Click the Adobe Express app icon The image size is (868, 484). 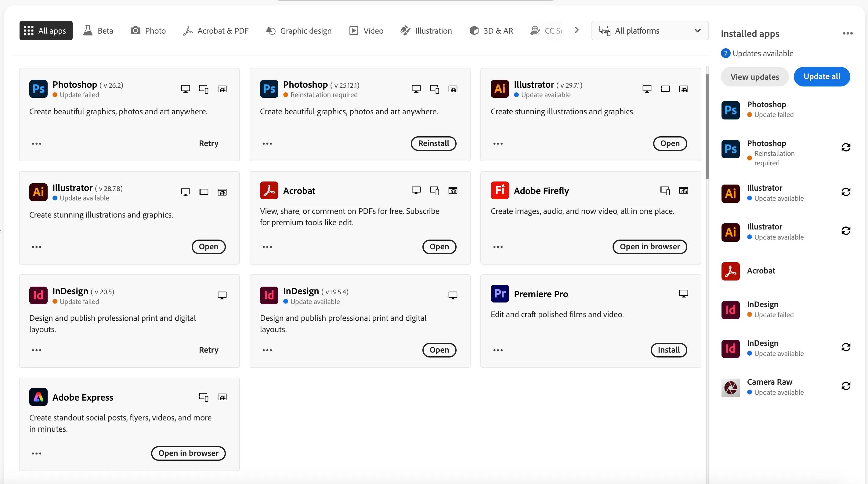coord(38,397)
